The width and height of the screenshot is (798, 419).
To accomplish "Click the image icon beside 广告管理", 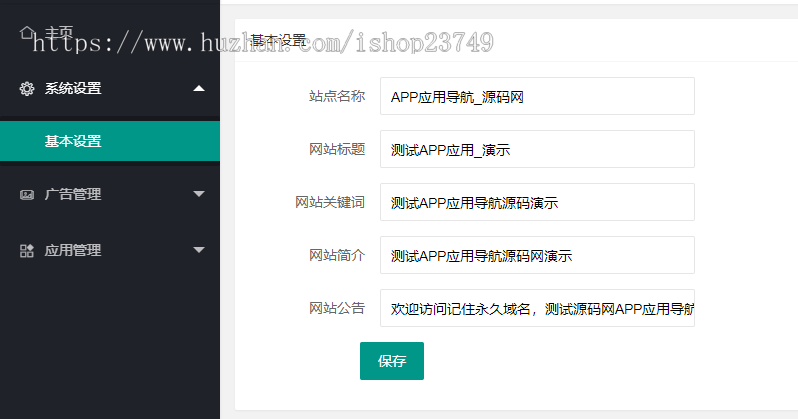I will tap(26, 194).
